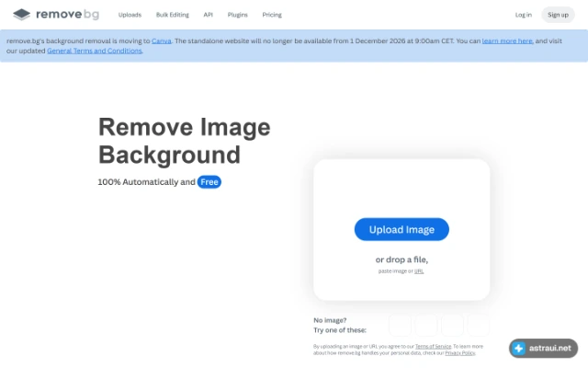Open Bulk Editing in the navigation
Image resolution: width=588 pixels, height=368 pixels.
(173, 15)
